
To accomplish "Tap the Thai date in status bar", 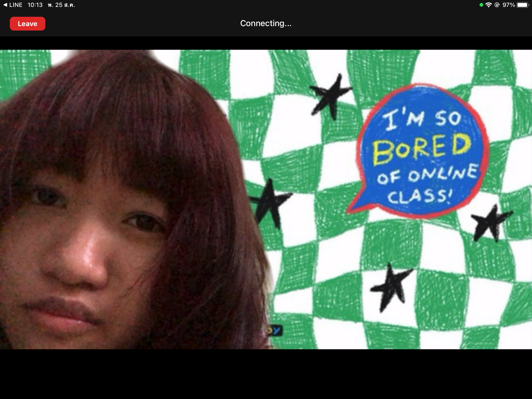I will [x=61, y=5].
